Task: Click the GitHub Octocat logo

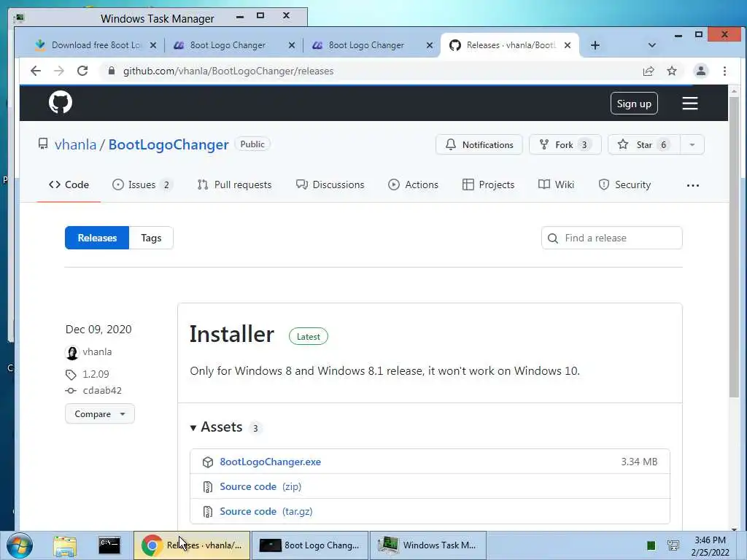Action: [x=61, y=102]
